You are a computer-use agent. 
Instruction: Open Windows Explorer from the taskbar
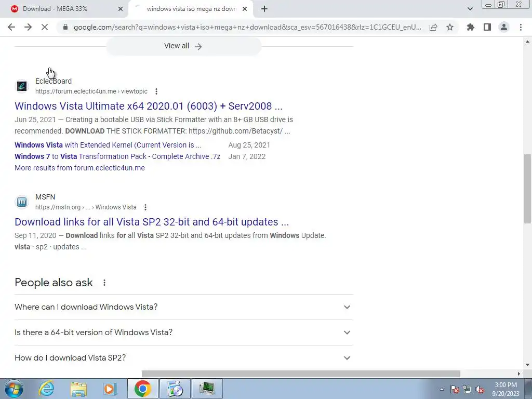[78, 389]
